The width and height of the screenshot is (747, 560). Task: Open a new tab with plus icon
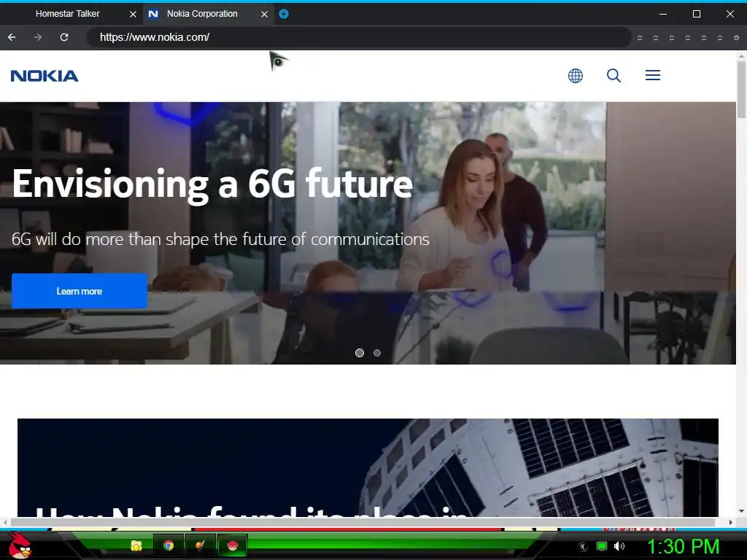(x=284, y=14)
